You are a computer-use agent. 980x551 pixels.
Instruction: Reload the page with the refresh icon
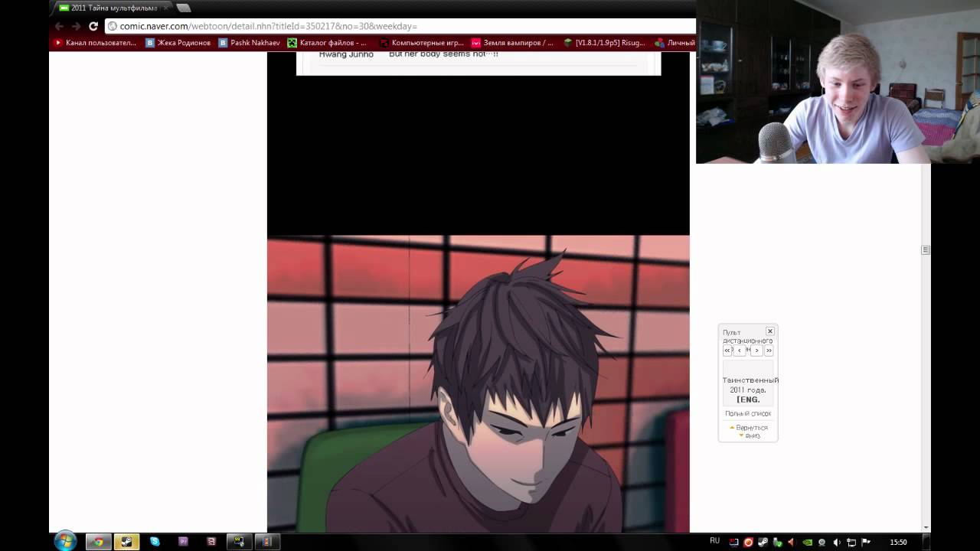click(x=93, y=26)
